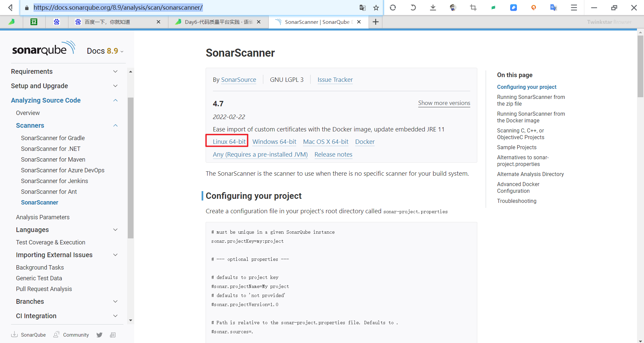Switch to the green Douban pinned tab
Viewport: 644px width, 343px height.
34,22
